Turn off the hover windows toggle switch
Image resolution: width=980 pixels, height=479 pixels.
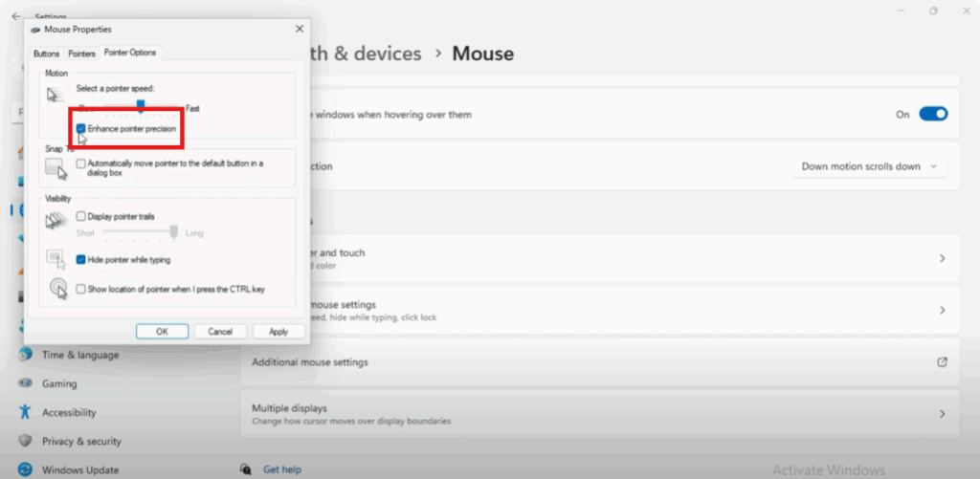pos(933,115)
